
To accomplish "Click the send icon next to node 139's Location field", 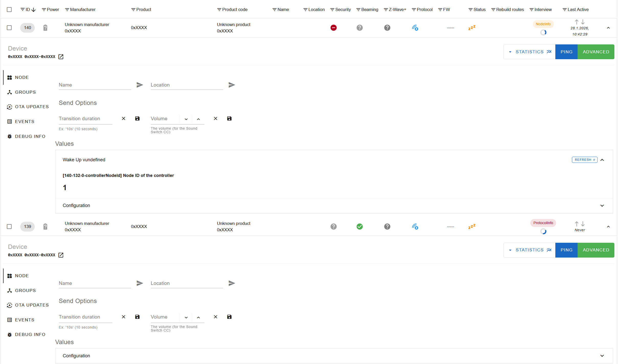I will tap(232, 283).
